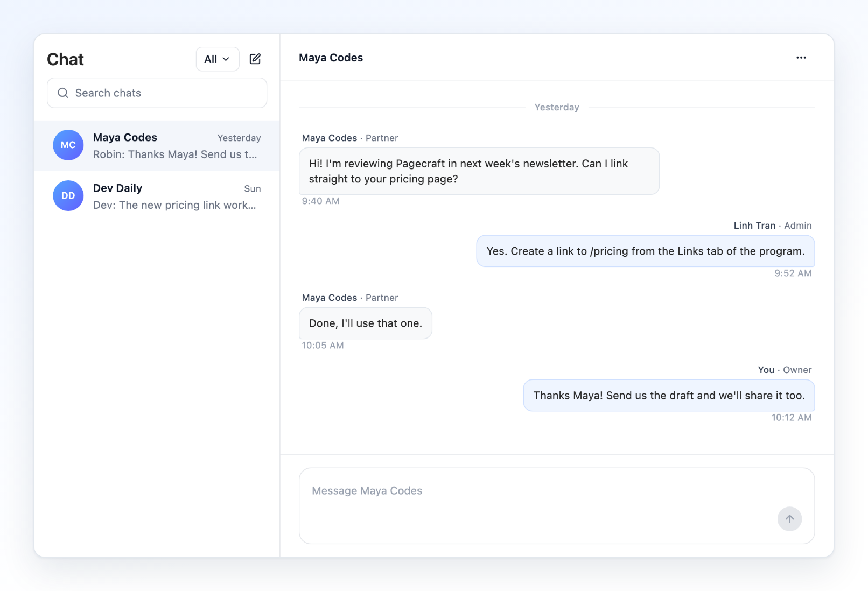Click the search magnifier icon
The height and width of the screenshot is (591, 868).
(x=63, y=93)
